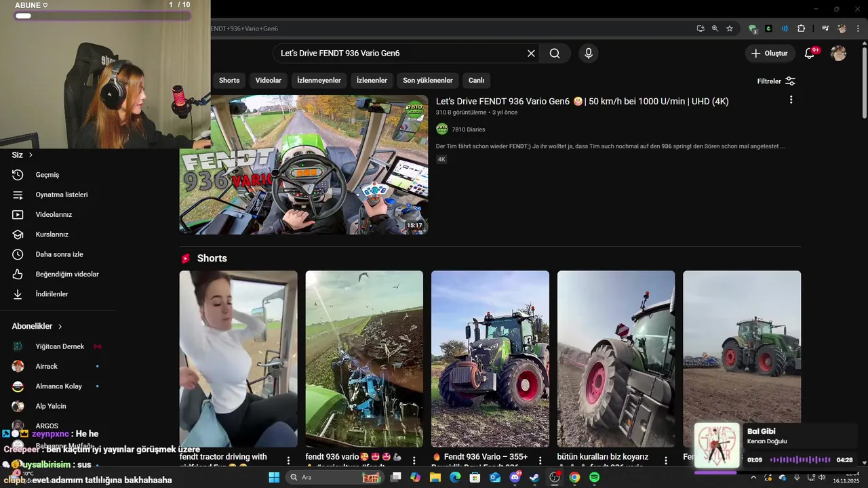Open Steam from the taskbar
The width and height of the screenshot is (868, 488).
[534, 477]
